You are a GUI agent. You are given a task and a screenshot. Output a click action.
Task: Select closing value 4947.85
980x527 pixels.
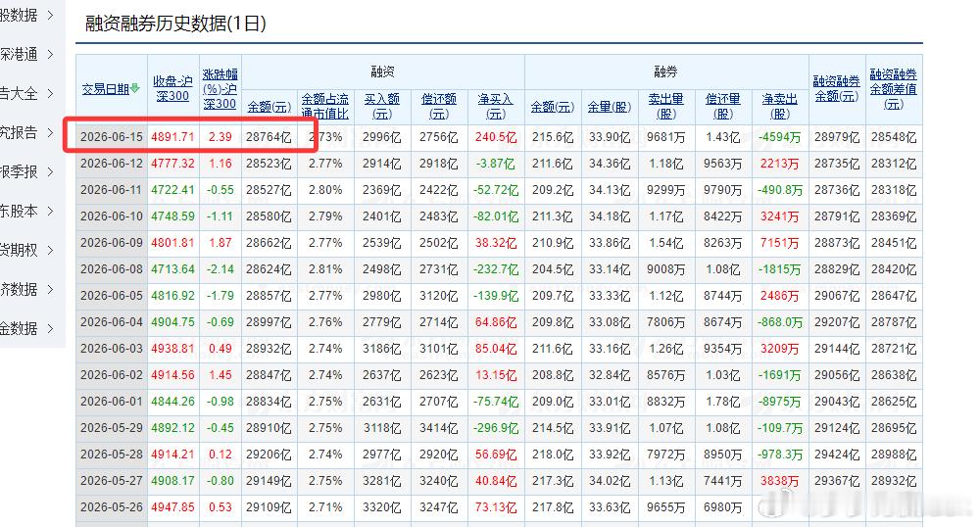pos(172,507)
